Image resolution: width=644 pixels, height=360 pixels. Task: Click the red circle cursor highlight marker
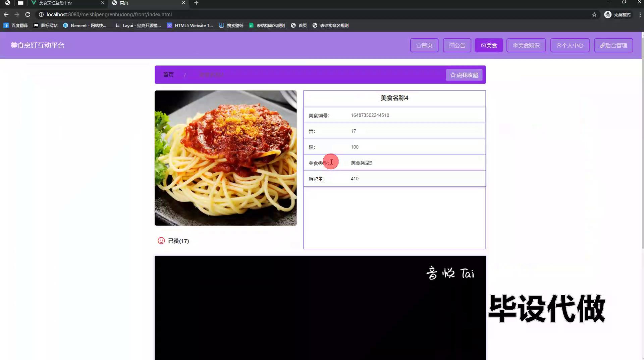[x=331, y=162]
